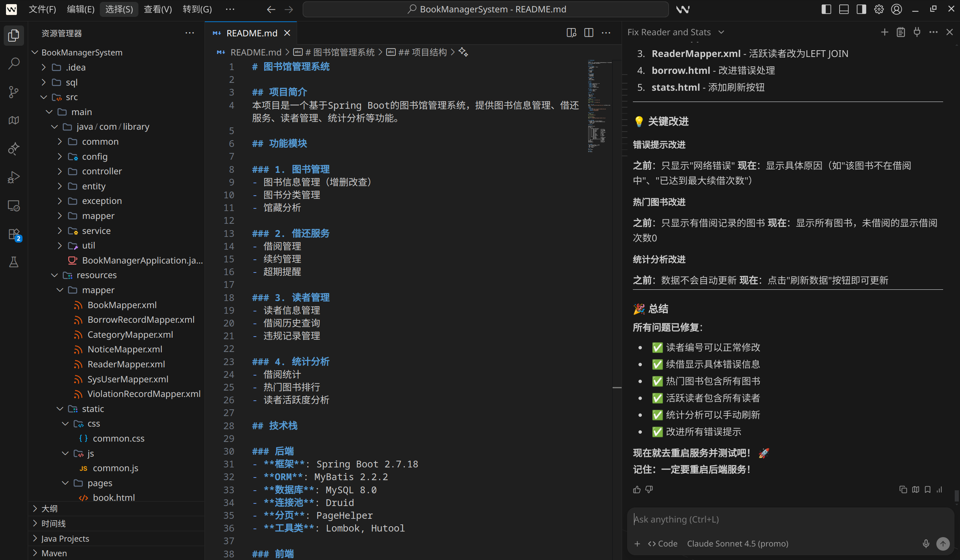960x560 pixels.
Task: Open the Testing view
Action: point(14,262)
